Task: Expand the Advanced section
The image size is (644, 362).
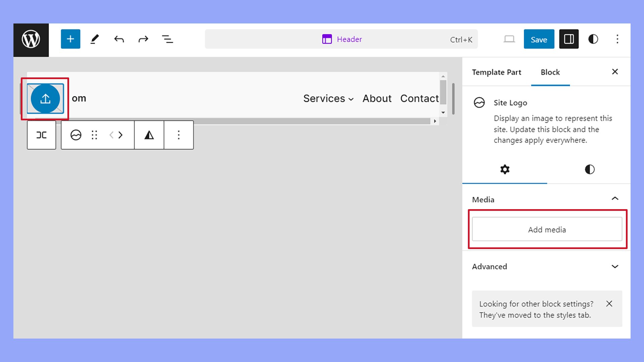Action: pos(615,266)
